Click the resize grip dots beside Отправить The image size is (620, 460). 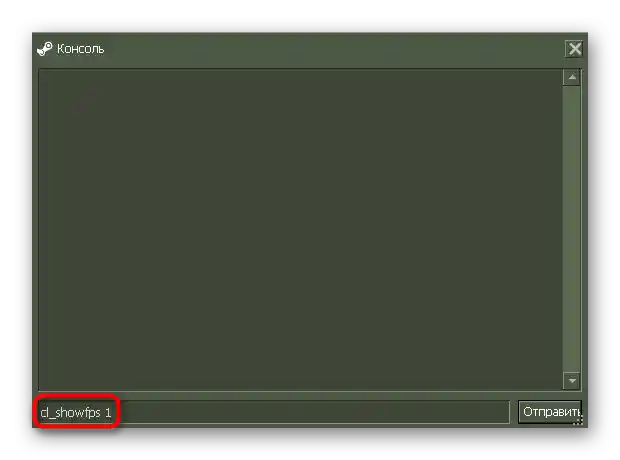pyautogui.click(x=578, y=420)
